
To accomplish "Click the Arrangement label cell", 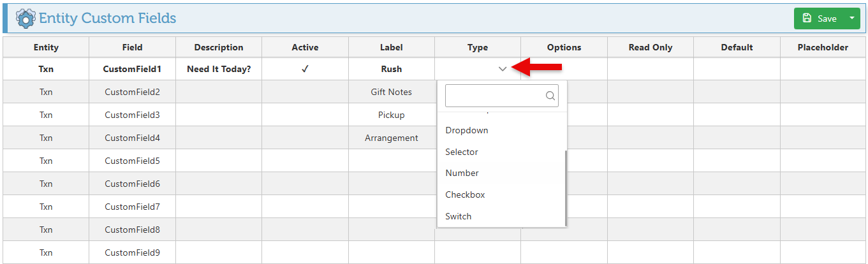I will tap(391, 138).
